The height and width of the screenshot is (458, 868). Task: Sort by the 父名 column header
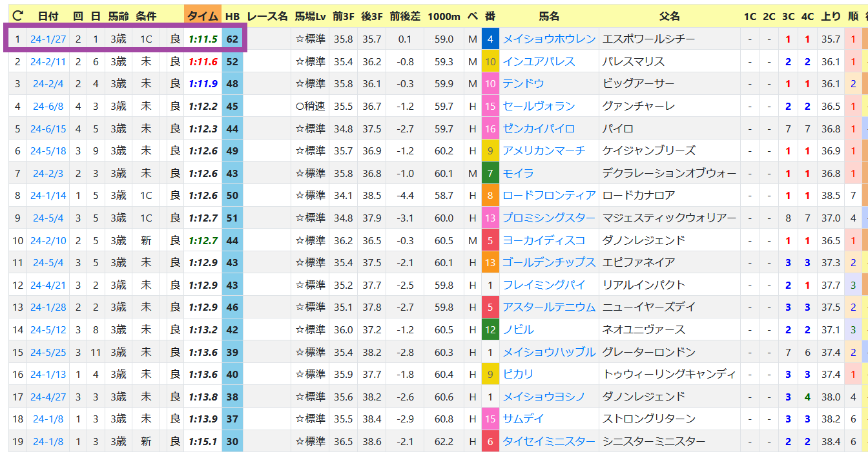click(669, 16)
